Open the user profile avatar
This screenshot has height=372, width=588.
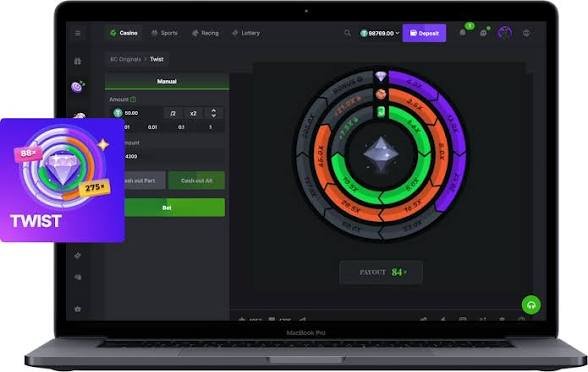click(x=504, y=33)
